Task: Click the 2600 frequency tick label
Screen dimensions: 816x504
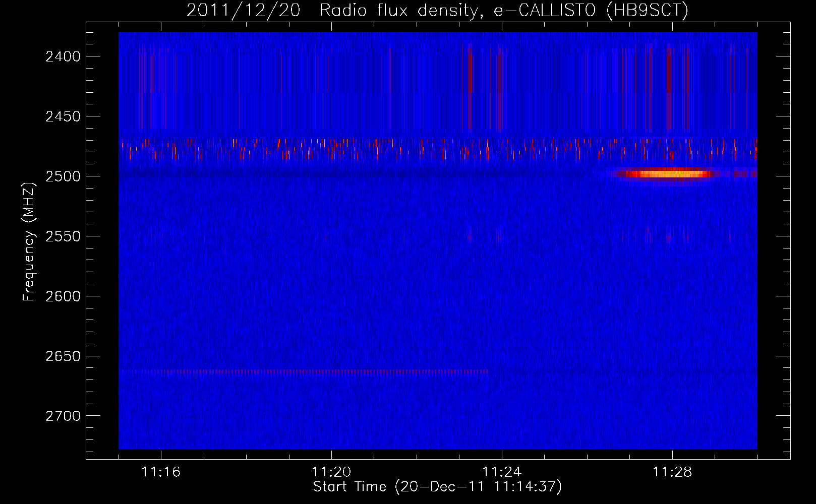Action: [63, 296]
